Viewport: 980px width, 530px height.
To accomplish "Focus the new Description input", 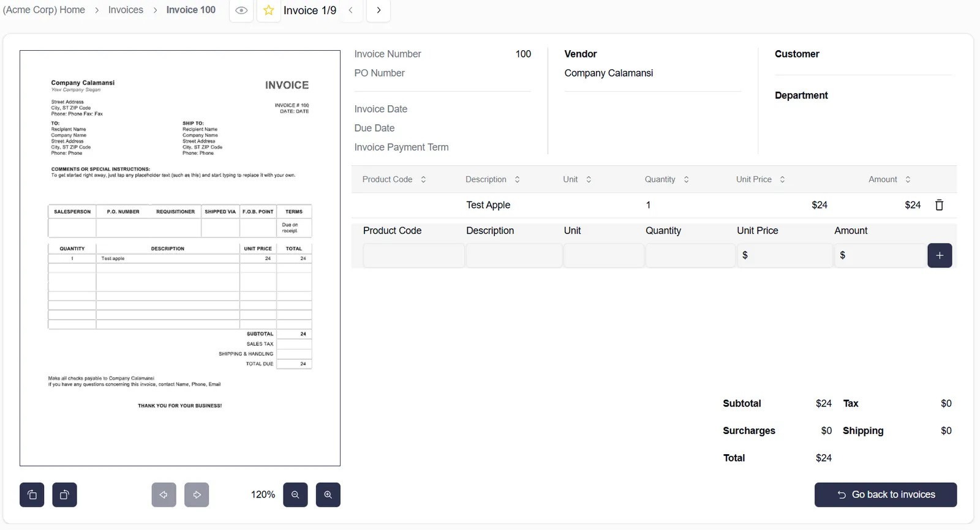I will tap(514, 255).
